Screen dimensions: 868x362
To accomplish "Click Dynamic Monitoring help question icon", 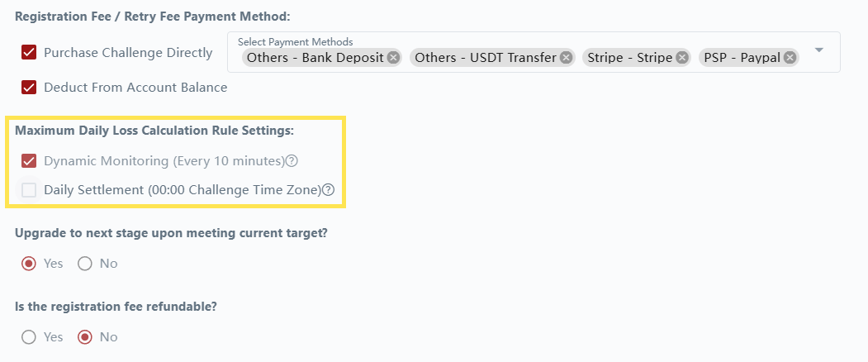I will click(x=292, y=161).
